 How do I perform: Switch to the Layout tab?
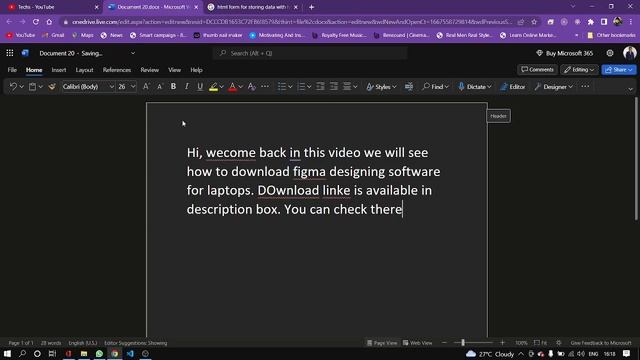(84, 70)
